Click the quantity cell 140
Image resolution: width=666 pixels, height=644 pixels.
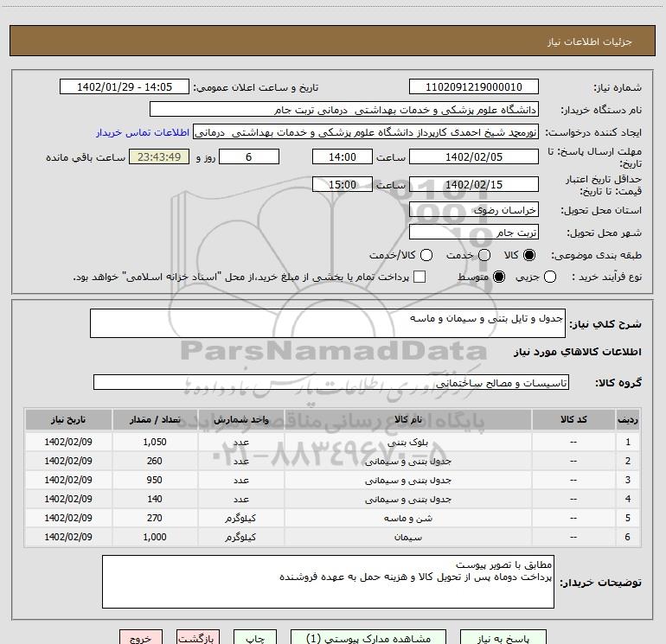(155, 500)
